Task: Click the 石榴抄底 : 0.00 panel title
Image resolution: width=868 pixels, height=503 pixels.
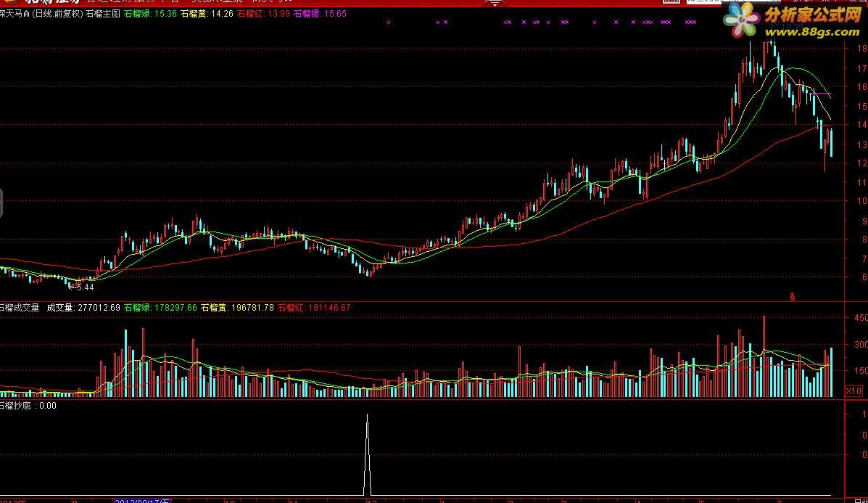Action: pos(28,406)
